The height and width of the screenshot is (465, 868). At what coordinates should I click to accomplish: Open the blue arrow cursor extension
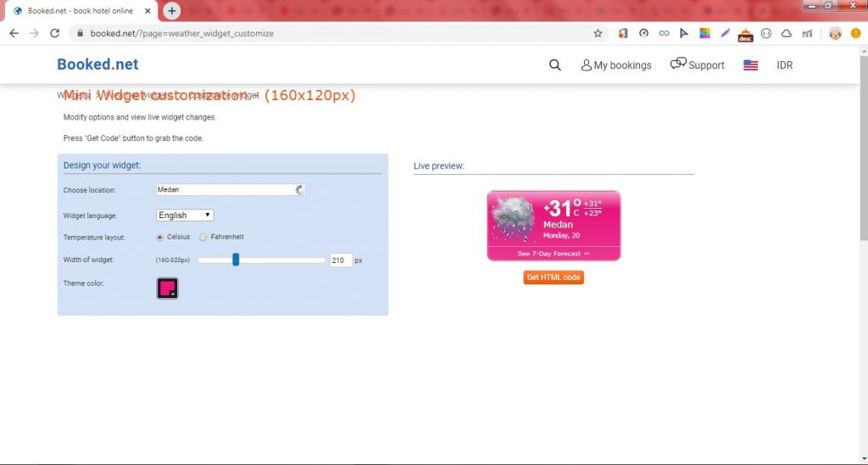(684, 33)
